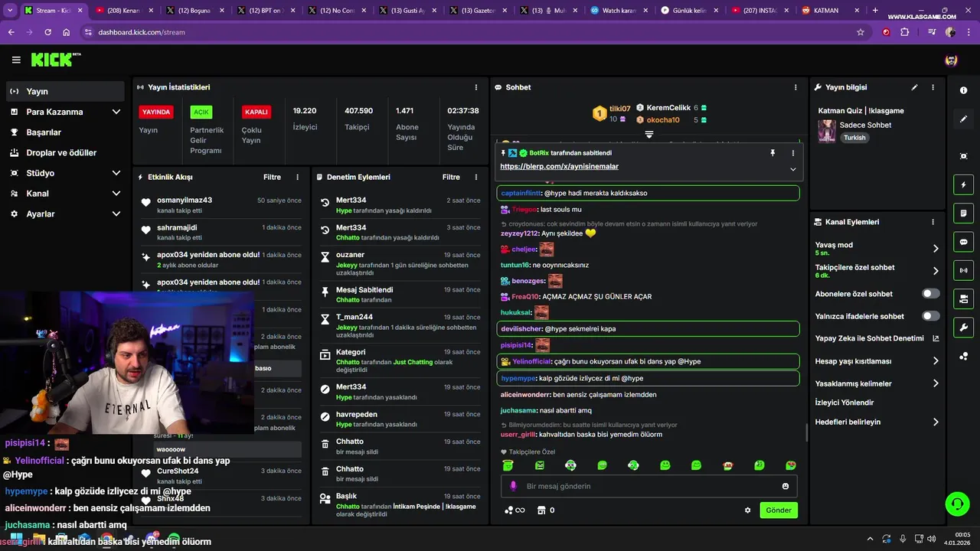Viewport: 980px width, 551px height.
Task: Click İzleyici Yönlendir option
Action: pyautogui.click(x=844, y=403)
